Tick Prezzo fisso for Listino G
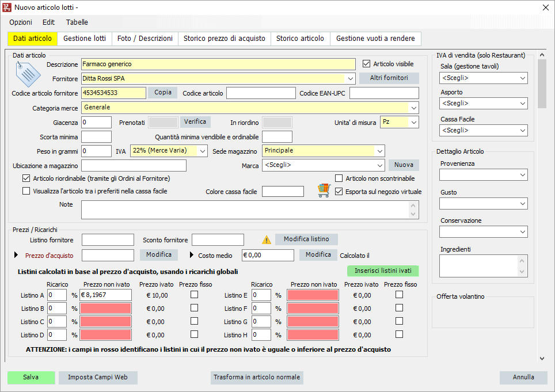 (399, 321)
